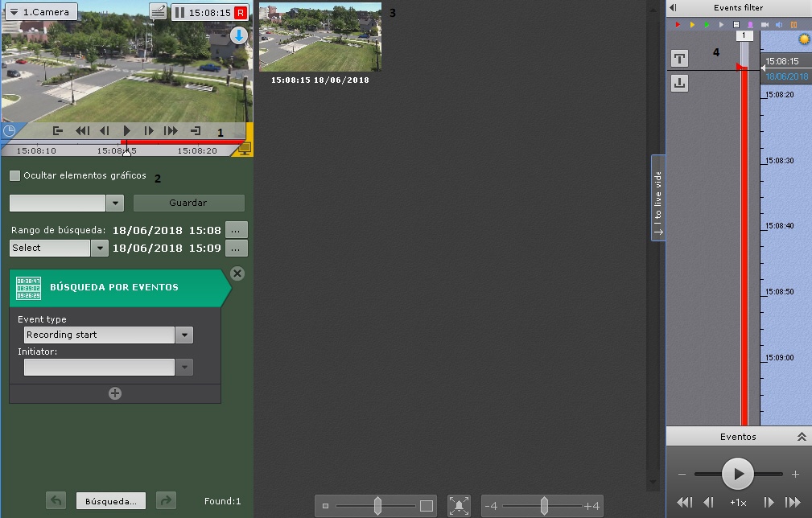Image resolution: width=812 pixels, height=518 pixels.
Task: Click the red alarm flag filter icon
Action: (678, 25)
